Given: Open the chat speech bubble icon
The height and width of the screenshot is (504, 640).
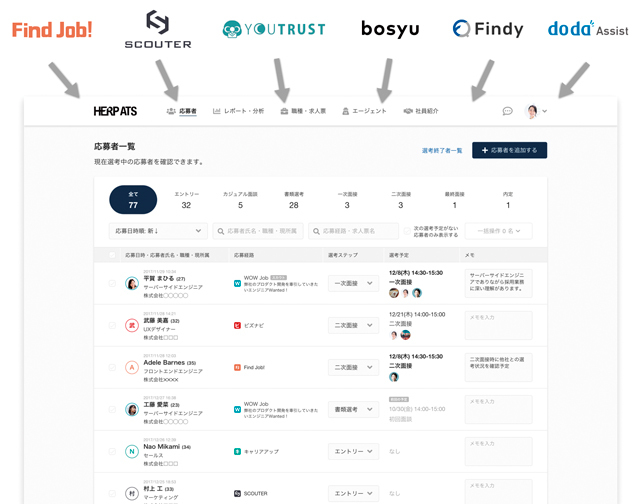Looking at the screenshot, I should (507, 111).
